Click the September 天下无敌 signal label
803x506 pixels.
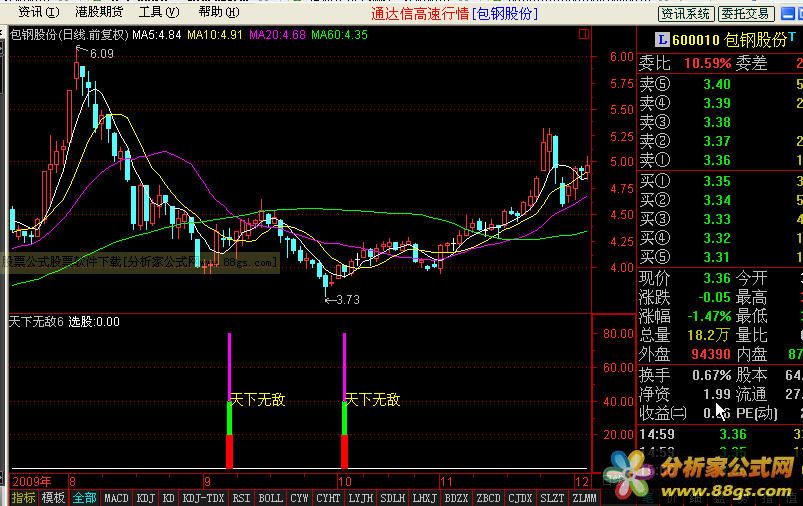tap(258, 399)
